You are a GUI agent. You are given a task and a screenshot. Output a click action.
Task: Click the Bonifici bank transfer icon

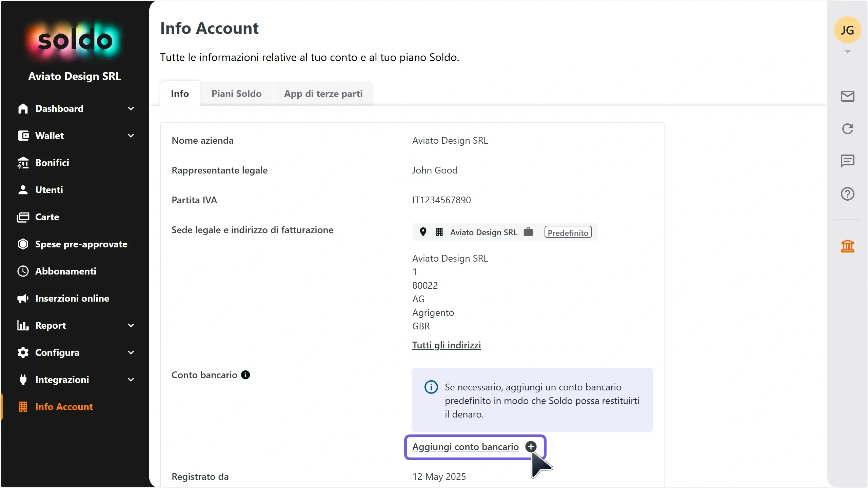[23, 163]
